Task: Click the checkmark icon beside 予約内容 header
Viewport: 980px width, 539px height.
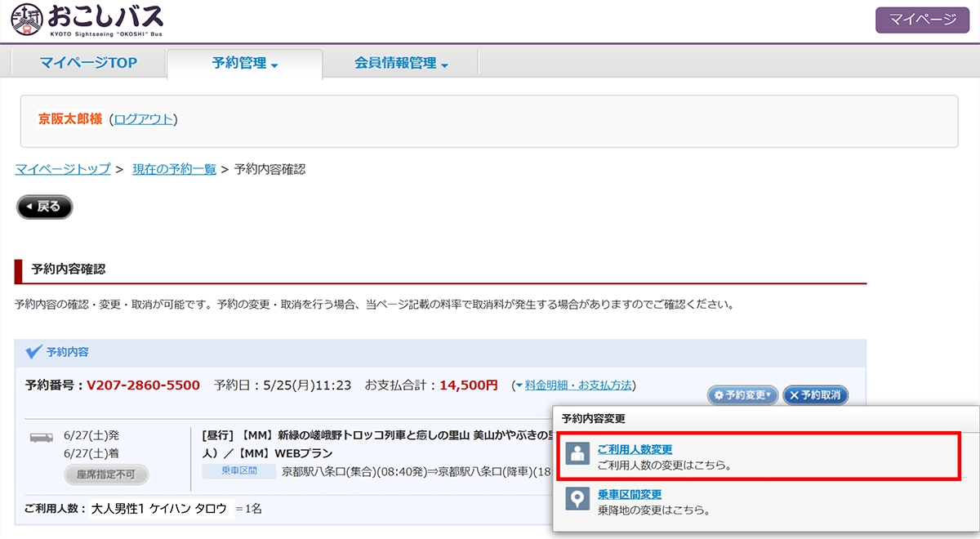Action: (x=33, y=352)
